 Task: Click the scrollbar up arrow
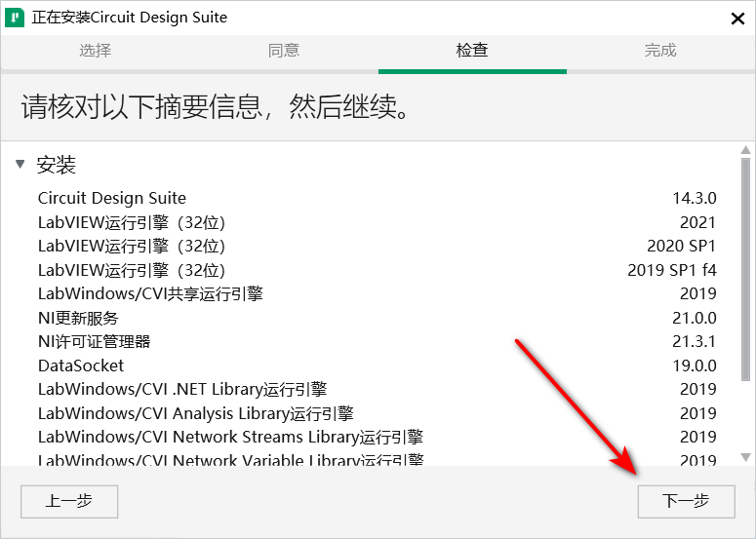pos(745,150)
